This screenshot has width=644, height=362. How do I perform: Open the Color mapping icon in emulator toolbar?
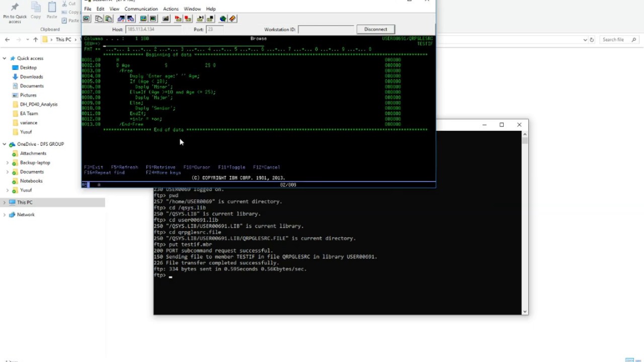coord(153,19)
